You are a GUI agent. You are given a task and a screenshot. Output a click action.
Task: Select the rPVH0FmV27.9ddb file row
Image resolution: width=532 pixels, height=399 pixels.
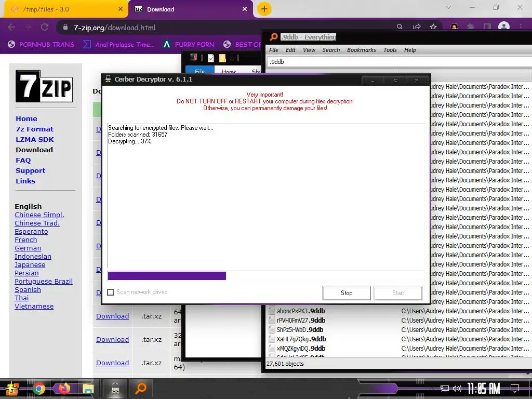point(398,320)
